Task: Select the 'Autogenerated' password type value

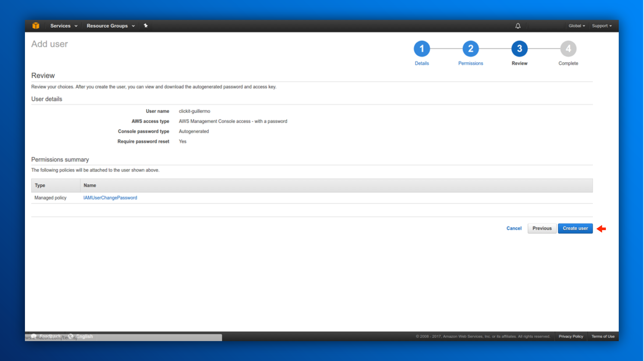Action: pos(194,131)
